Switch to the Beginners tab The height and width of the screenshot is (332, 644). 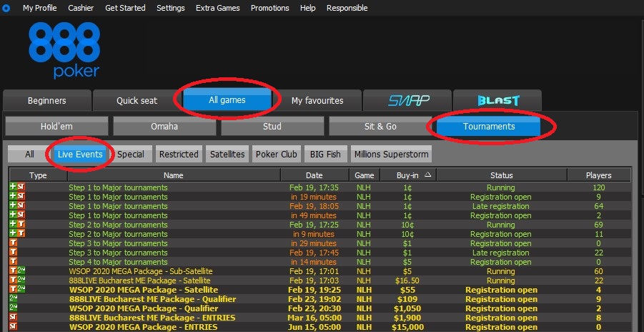pos(47,100)
